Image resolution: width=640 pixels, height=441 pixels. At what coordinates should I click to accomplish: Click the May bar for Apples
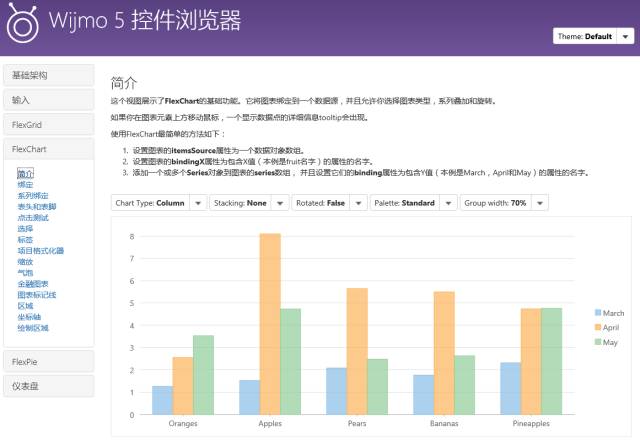291,362
